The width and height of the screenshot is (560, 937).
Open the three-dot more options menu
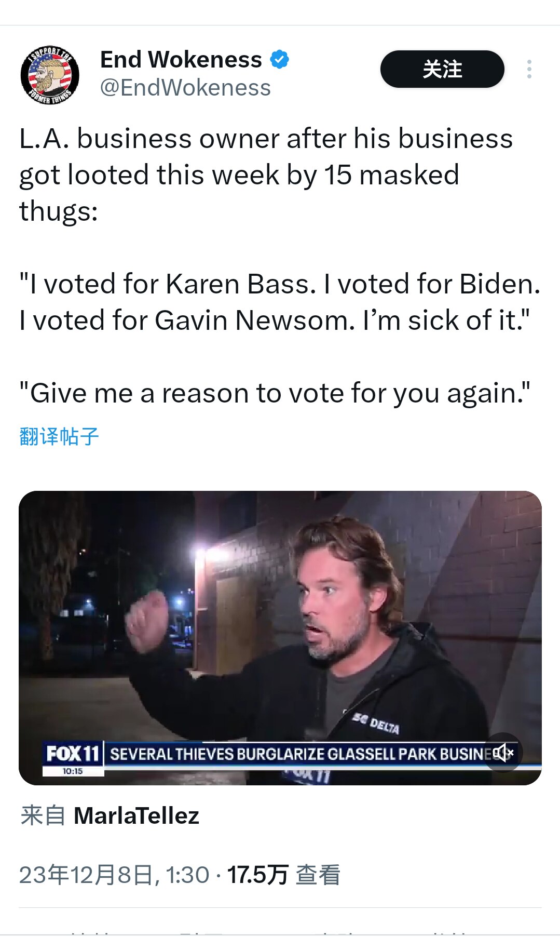[529, 69]
